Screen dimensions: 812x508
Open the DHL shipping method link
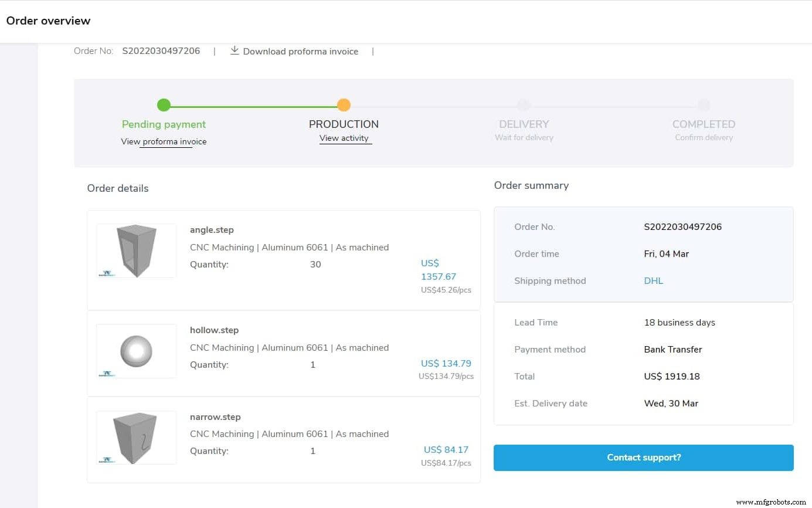coord(653,280)
